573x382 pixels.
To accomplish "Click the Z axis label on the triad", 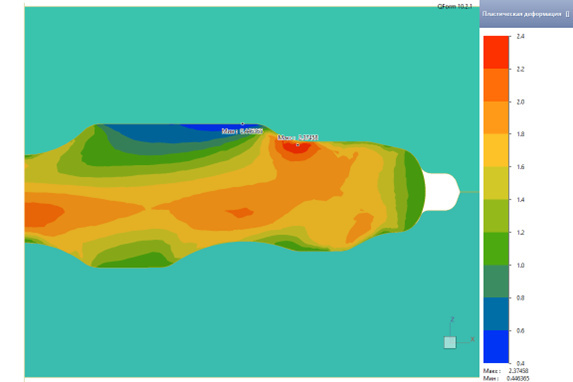I will (452, 319).
